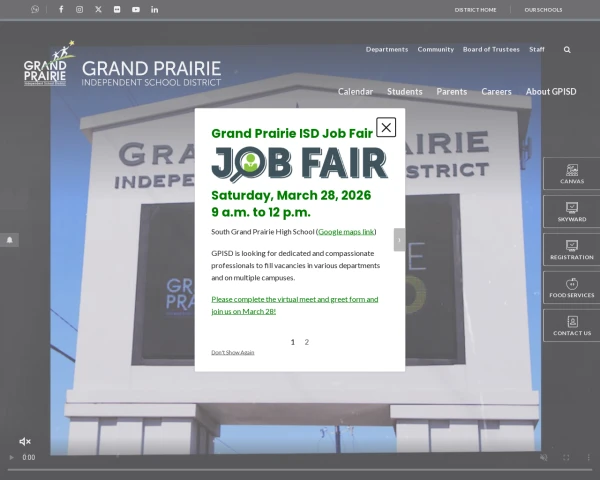
Task: Select popup page 1
Action: [x=293, y=342]
